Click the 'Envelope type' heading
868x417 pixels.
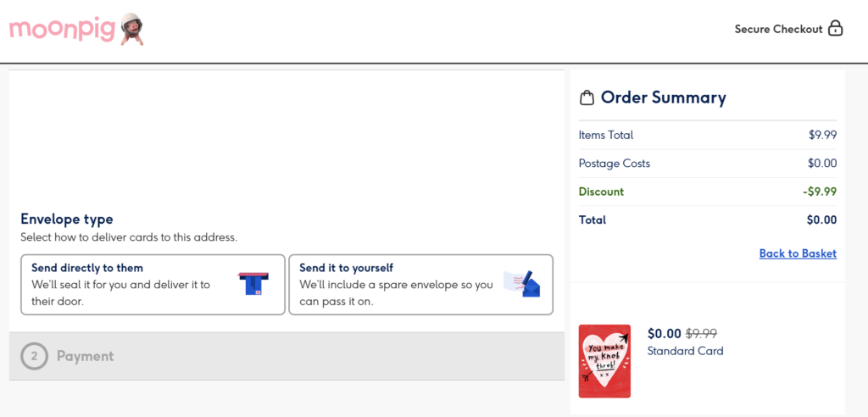pyautogui.click(x=67, y=219)
